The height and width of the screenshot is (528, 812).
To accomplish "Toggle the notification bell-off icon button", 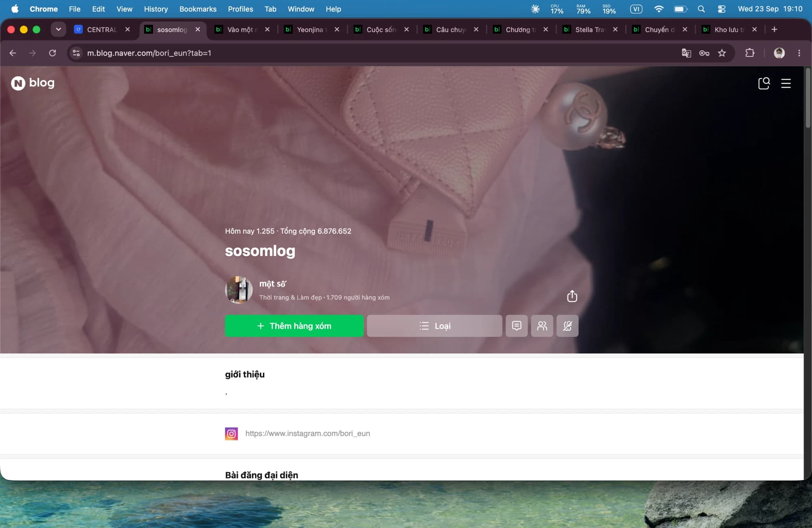I will [567, 326].
